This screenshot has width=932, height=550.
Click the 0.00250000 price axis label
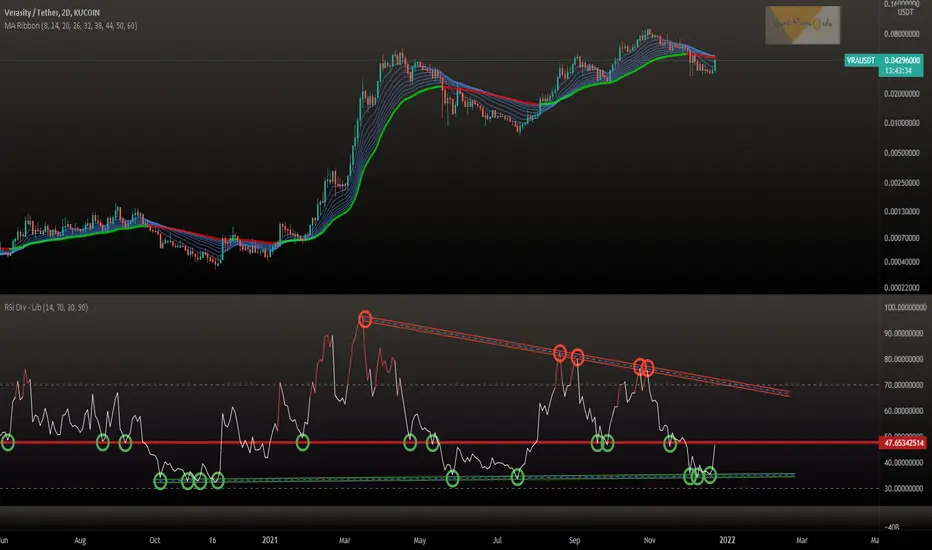pos(902,183)
